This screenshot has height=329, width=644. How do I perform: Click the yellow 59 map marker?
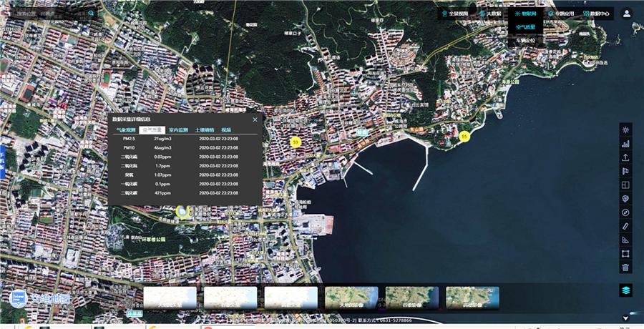295,142
